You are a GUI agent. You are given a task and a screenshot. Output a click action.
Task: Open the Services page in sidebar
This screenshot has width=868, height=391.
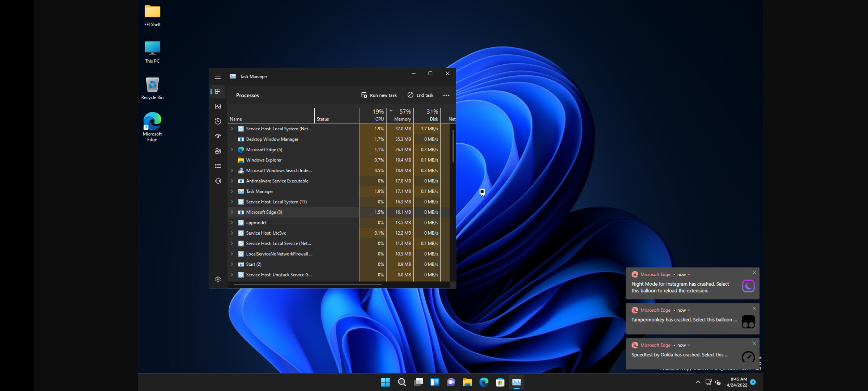(x=218, y=181)
